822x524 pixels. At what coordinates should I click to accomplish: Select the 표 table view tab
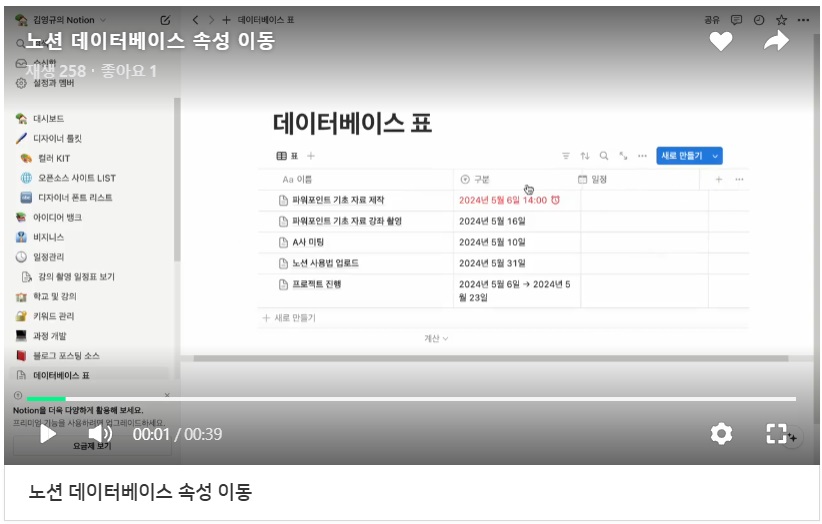287,156
